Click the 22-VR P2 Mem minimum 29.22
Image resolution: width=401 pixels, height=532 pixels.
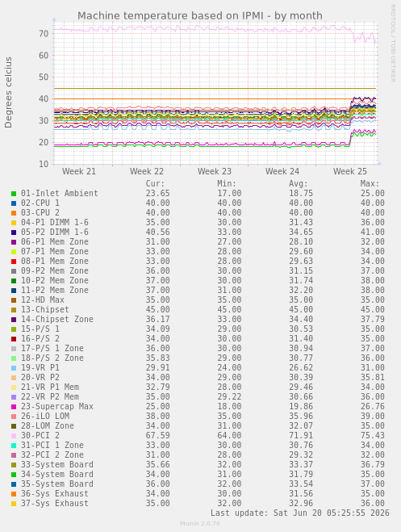pyautogui.click(x=229, y=396)
